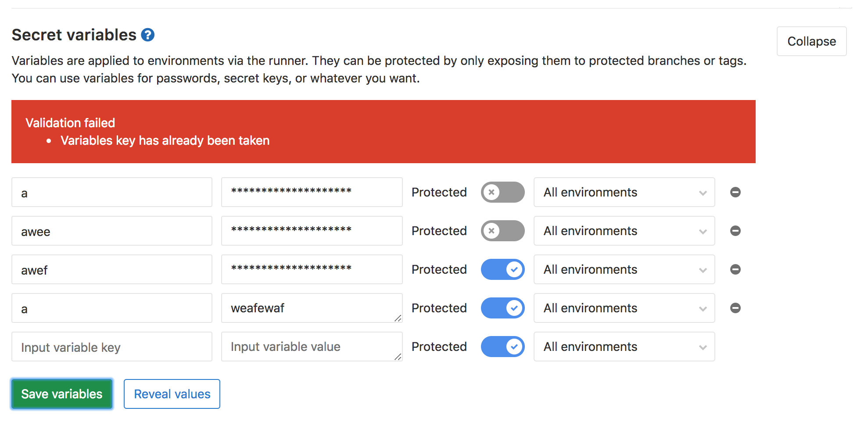Enable Protected for the first a variable
This screenshot has width=868, height=422.
[x=502, y=192]
